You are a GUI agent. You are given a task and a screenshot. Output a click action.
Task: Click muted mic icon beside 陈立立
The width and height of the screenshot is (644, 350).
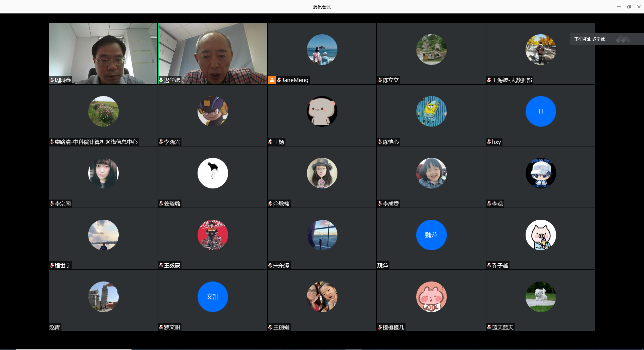(380, 80)
